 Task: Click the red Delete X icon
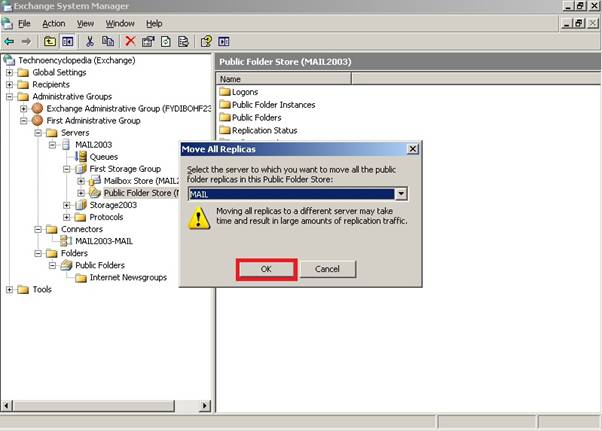(129, 41)
